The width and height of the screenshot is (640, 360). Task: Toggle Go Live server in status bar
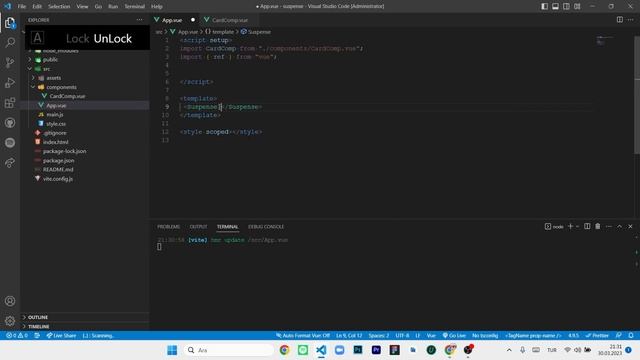(454, 335)
